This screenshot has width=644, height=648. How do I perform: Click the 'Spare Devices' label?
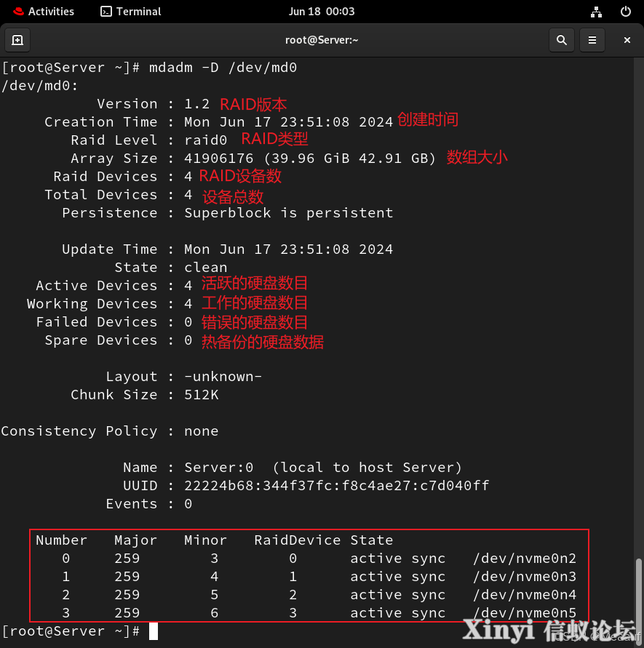coord(101,340)
